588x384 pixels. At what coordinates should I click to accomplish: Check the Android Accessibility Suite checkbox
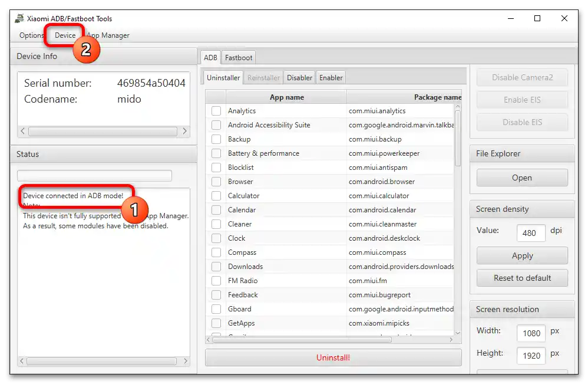[216, 125]
